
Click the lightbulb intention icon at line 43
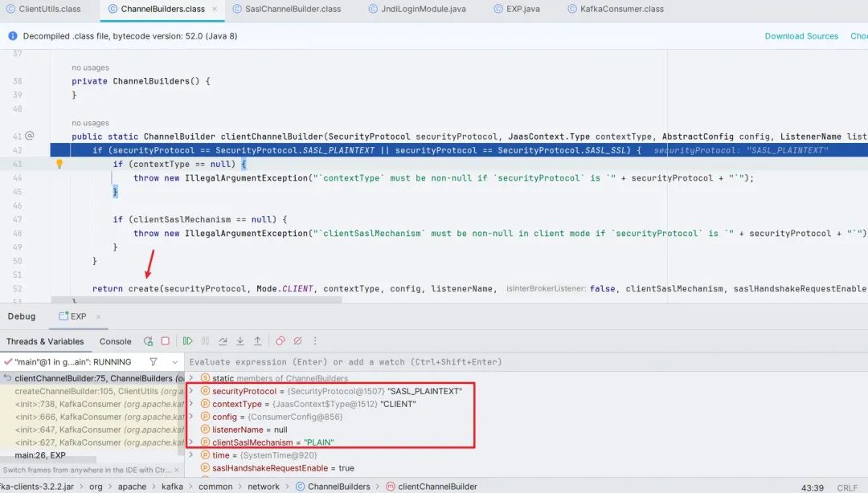tap(59, 164)
